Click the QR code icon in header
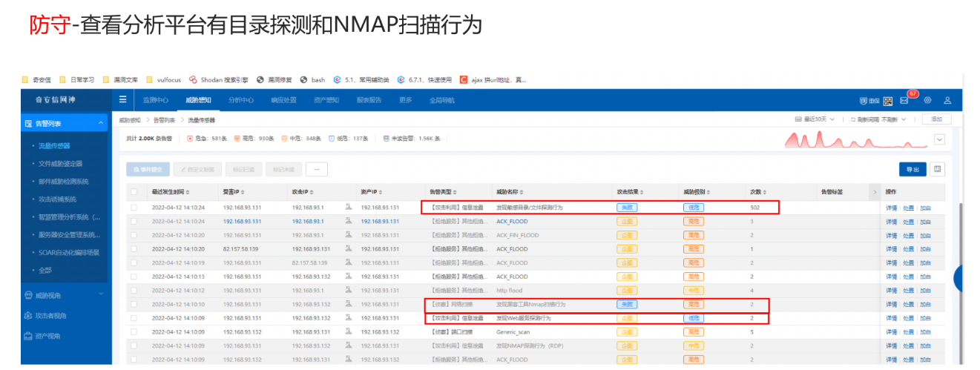The image size is (980, 370). (888, 100)
